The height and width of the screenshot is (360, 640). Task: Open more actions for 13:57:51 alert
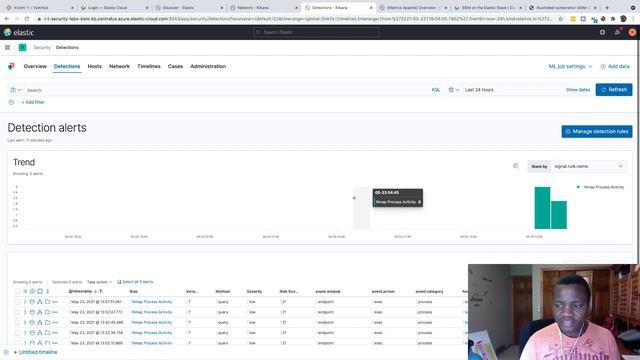point(55,302)
